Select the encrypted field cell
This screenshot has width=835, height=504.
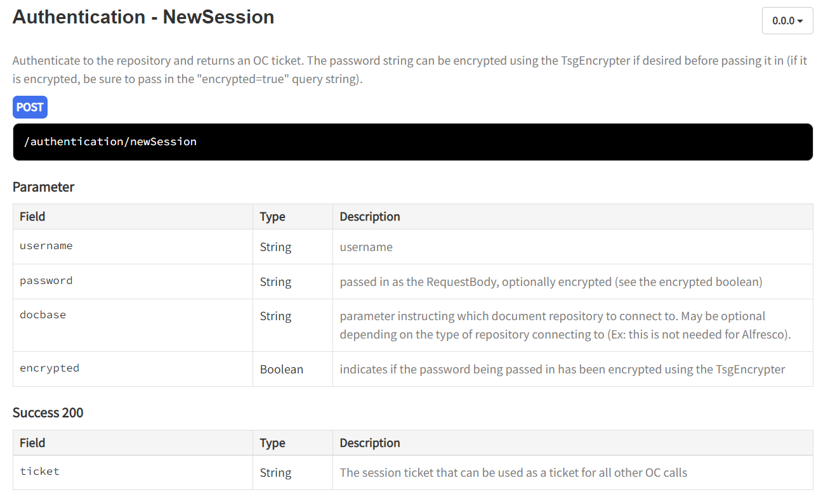(49, 368)
